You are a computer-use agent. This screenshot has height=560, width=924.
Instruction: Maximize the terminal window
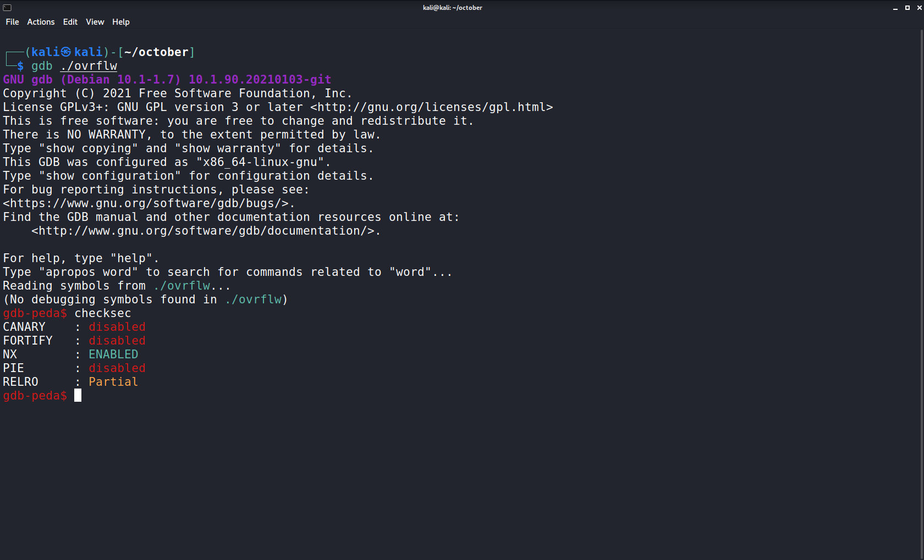(x=908, y=8)
